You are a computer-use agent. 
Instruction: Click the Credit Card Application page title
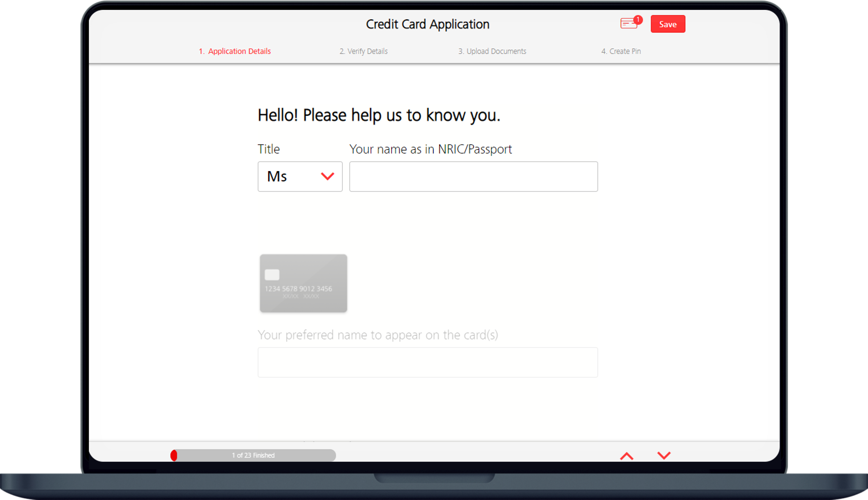click(x=428, y=24)
